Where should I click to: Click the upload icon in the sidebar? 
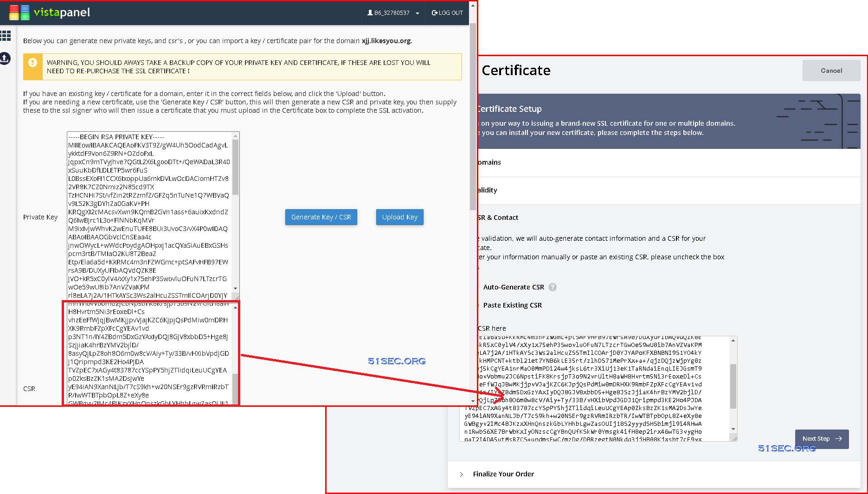tap(5, 58)
